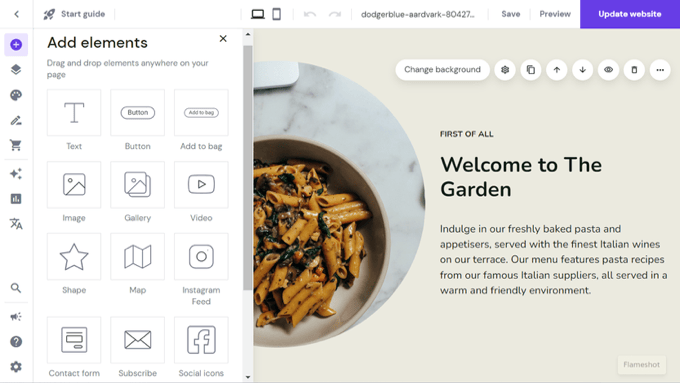Viewport: 680px width, 383px height.
Task: Open Add elements plus icon in sidebar
Action: click(16, 45)
